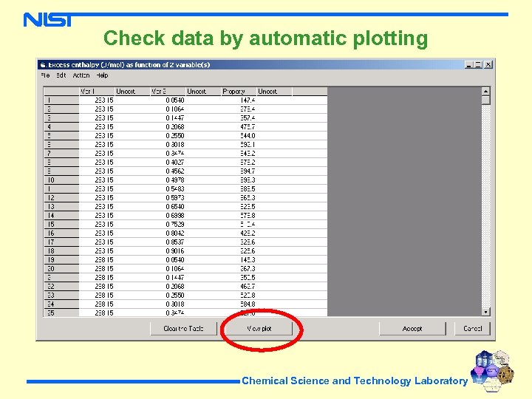
Task: Select row header 12
Action: point(61,198)
